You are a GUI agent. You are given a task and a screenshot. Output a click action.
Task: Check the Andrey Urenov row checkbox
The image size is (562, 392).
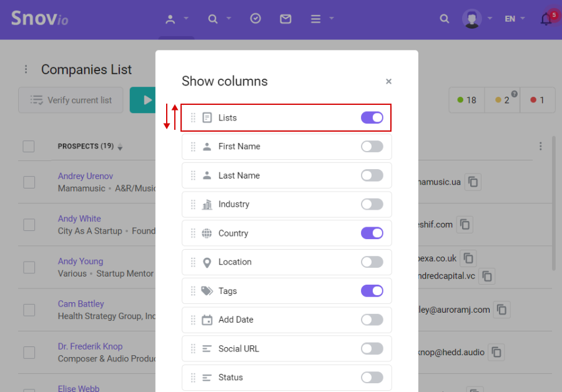coord(29,182)
